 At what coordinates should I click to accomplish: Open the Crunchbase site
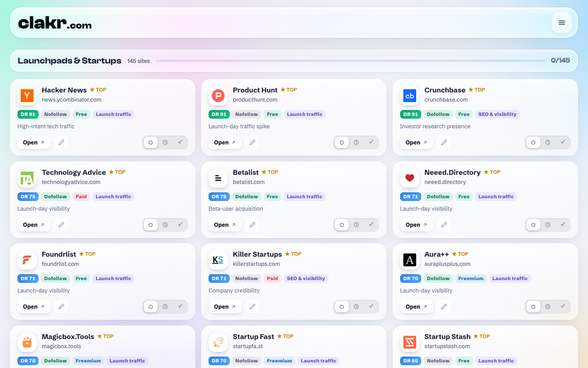(x=417, y=143)
